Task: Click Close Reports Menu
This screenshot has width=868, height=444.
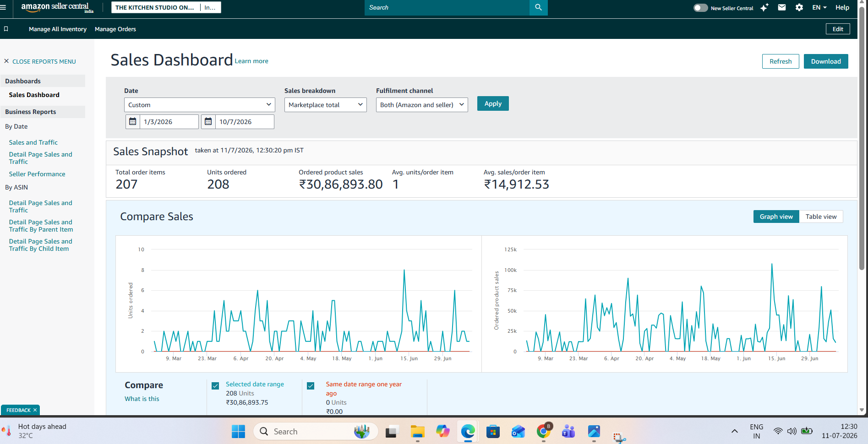Action: click(x=44, y=61)
